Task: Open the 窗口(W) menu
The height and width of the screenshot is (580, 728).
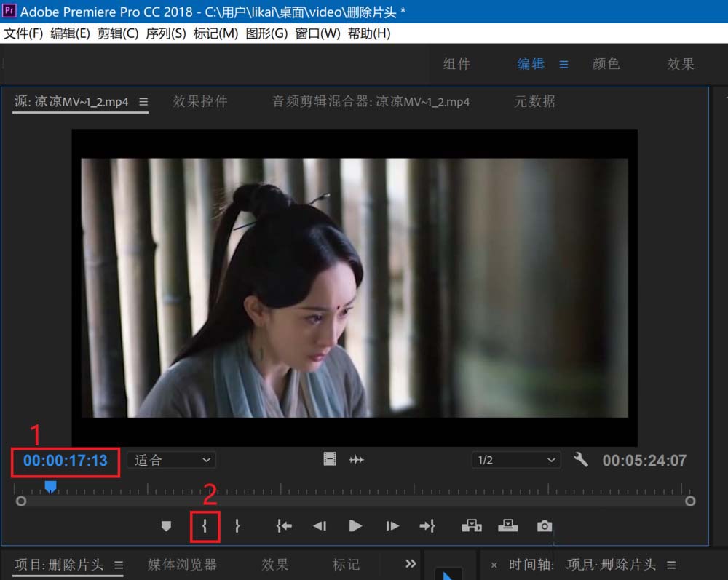Action: click(x=317, y=33)
